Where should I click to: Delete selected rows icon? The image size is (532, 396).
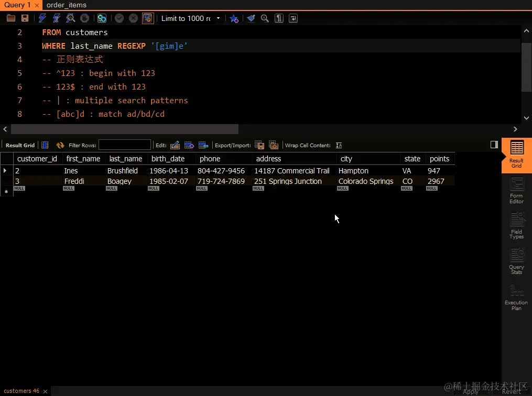(x=203, y=145)
